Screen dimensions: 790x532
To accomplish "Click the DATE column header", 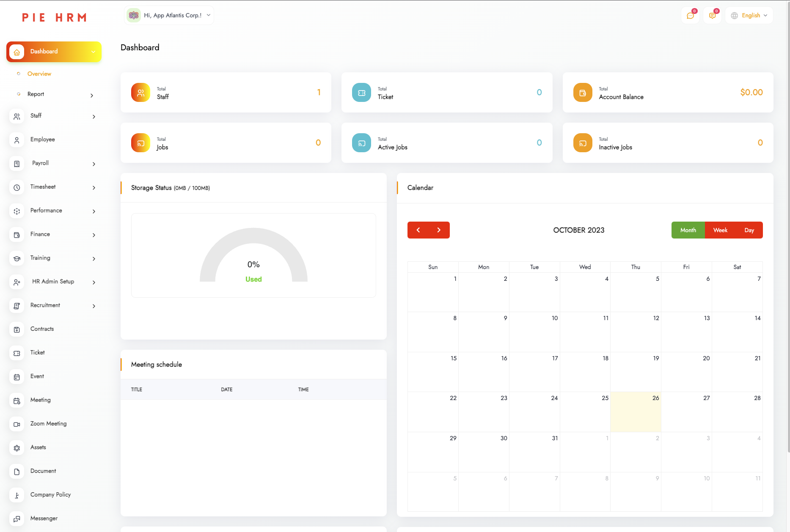I will pos(227,389).
